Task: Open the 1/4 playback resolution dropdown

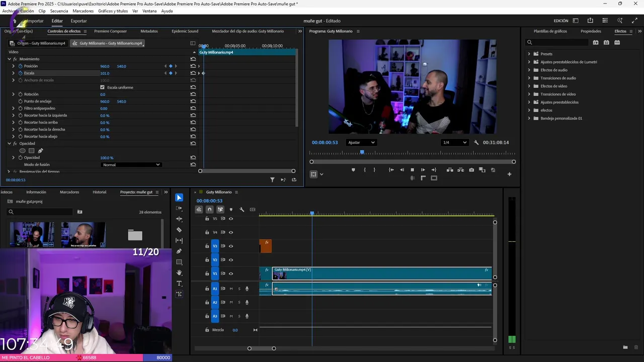Action: tap(454, 142)
